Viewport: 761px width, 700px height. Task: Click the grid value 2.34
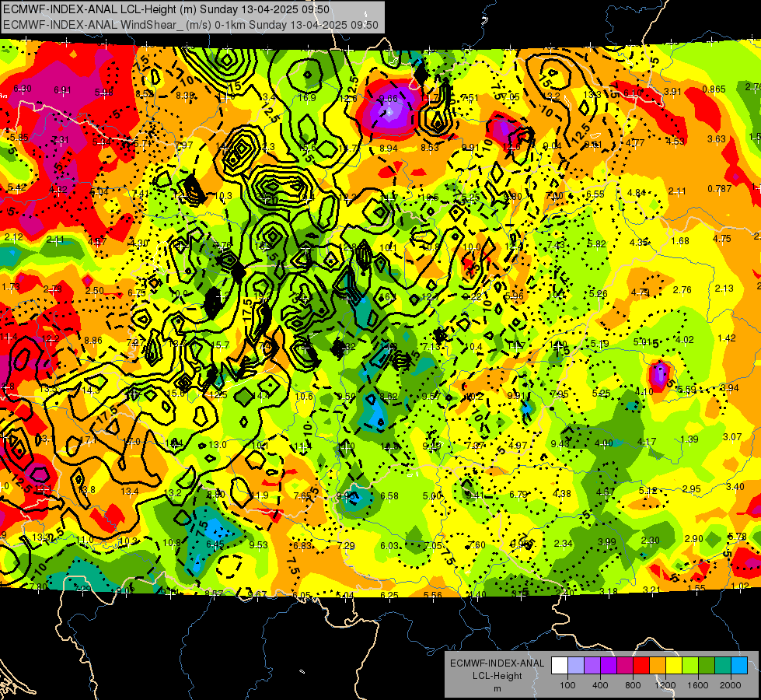564,543
